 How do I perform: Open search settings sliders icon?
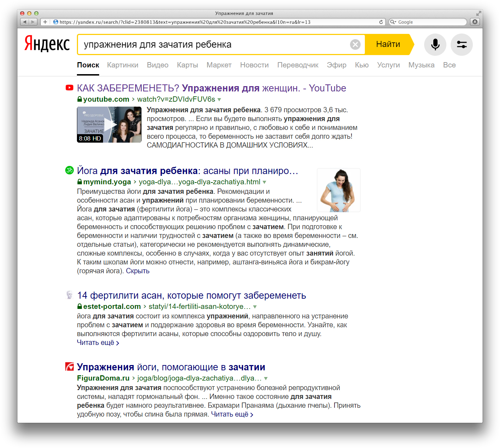[462, 44]
